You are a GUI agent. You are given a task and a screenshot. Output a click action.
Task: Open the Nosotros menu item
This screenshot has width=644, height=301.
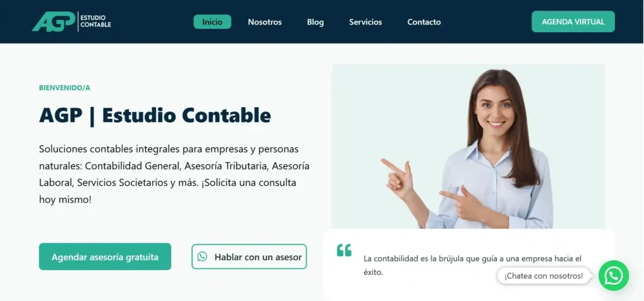[x=265, y=22]
